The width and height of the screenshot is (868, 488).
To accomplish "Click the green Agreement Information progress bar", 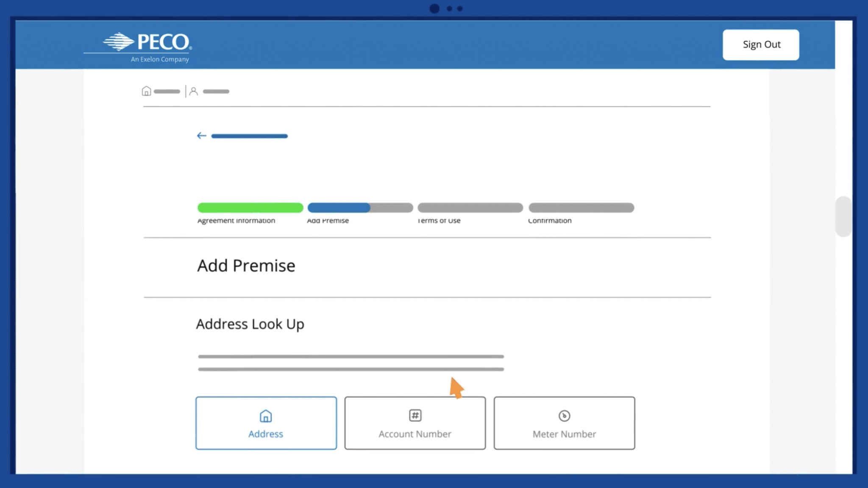I will [x=250, y=208].
